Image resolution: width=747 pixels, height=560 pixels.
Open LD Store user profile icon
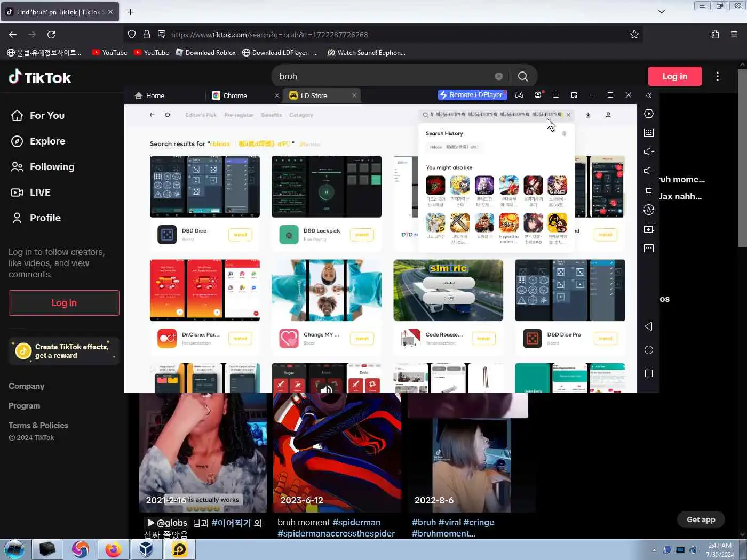608,115
